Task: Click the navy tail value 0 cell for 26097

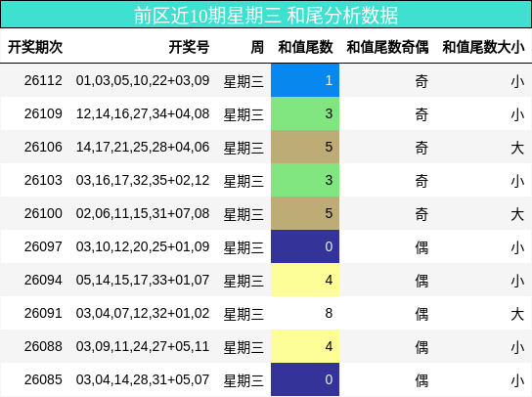Action: click(x=305, y=246)
